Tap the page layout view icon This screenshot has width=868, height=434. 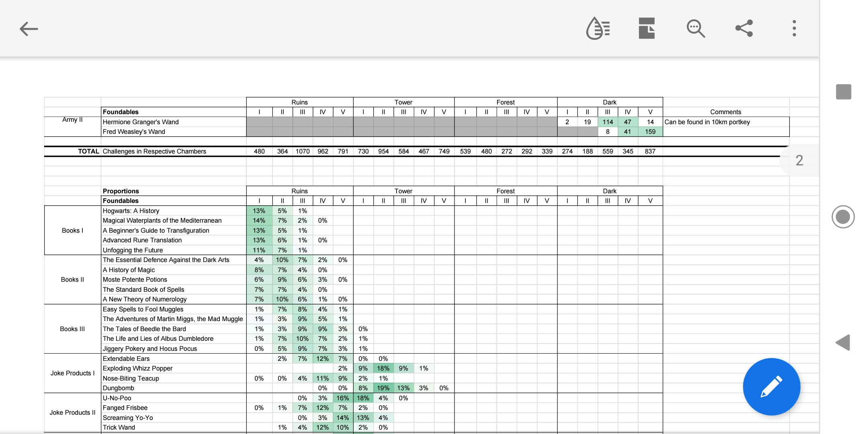(647, 29)
